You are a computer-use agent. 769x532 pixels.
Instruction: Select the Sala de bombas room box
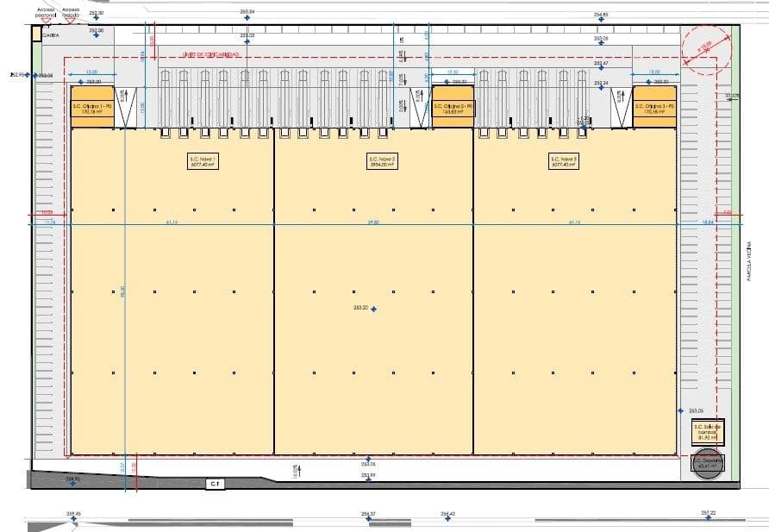click(708, 432)
